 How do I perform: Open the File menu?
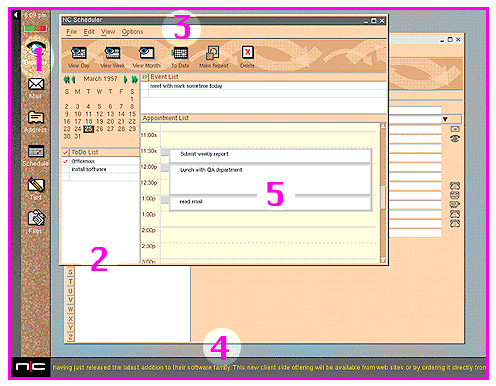point(72,32)
